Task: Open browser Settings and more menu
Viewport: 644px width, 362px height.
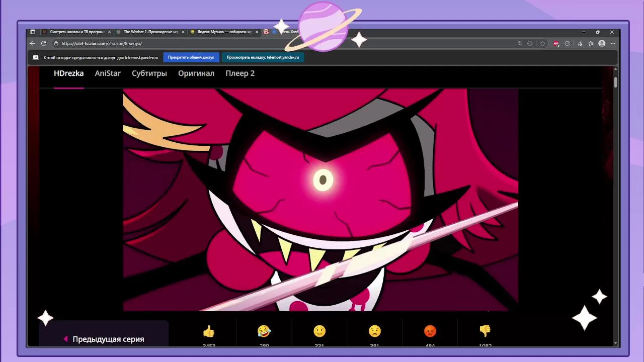Action: [x=612, y=44]
